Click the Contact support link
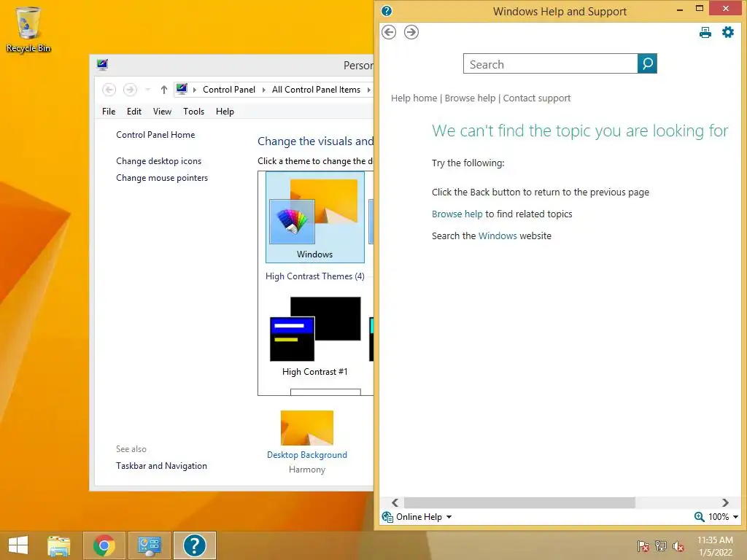 point(536,98)
